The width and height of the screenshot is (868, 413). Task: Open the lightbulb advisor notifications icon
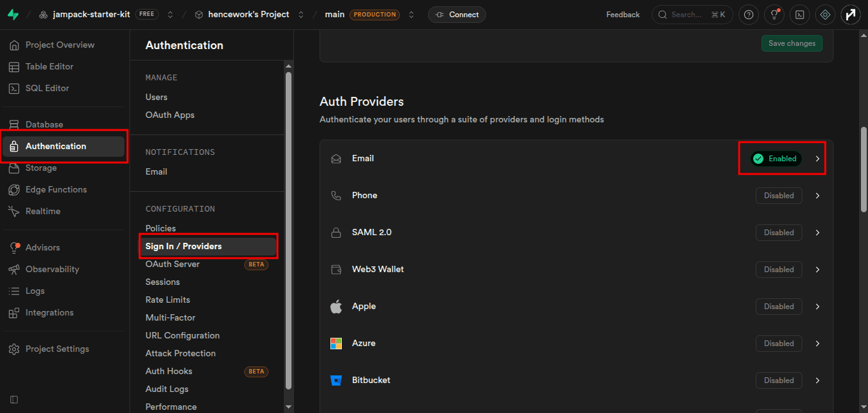tap(774, 15)
